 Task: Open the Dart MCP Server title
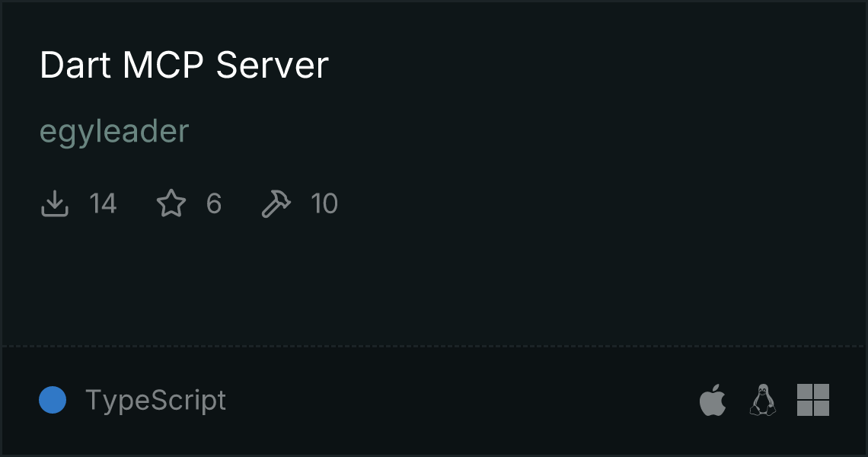click(184, 65)
